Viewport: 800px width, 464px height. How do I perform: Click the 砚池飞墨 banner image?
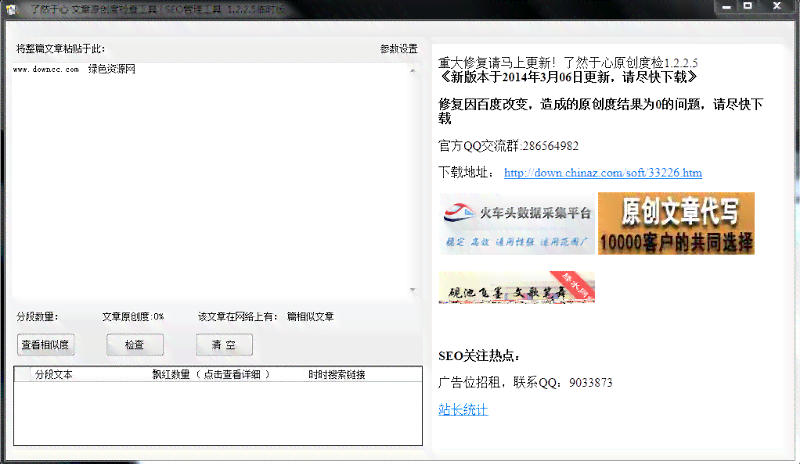pyautogui.click(x=516, y=287)
